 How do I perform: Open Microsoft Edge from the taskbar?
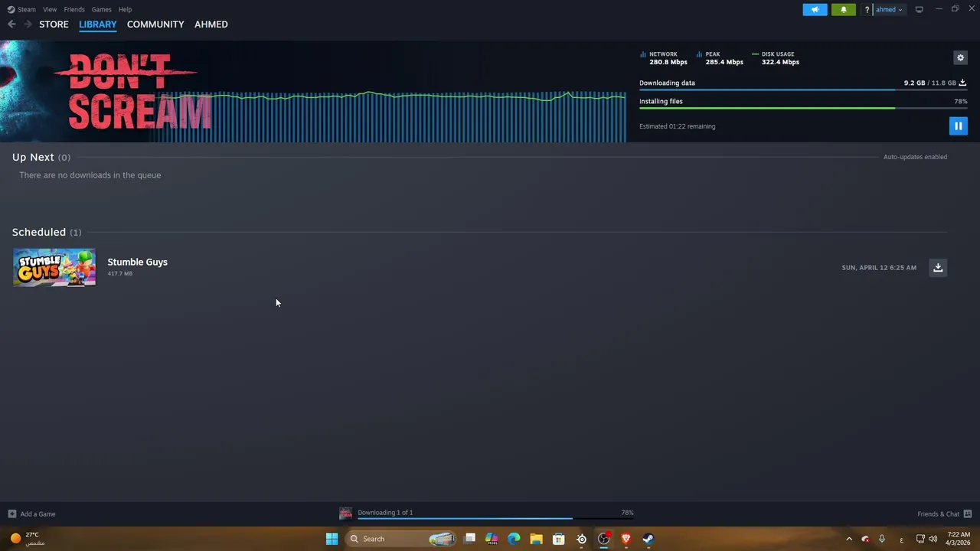coord(514,539)
